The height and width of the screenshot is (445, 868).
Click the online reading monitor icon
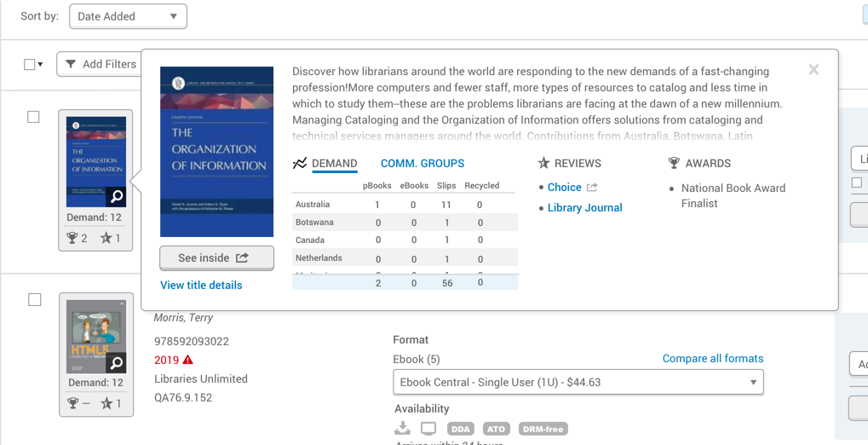click(428, 428)
